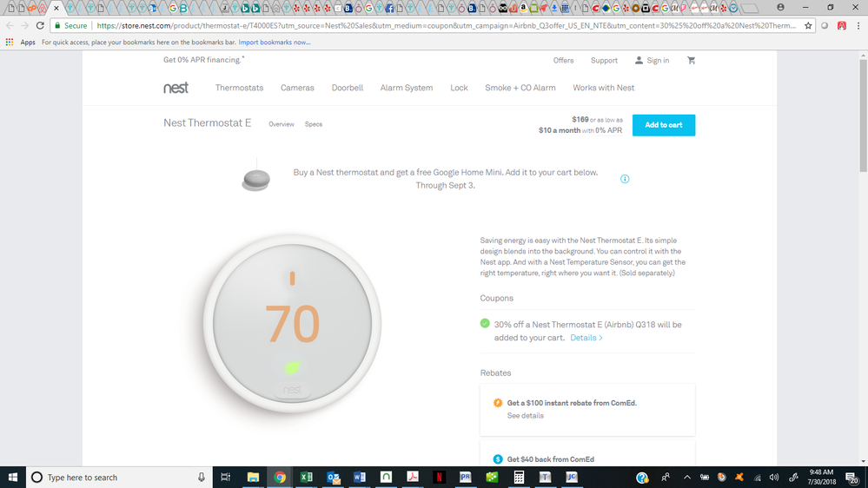Switch to the Specs tab

(314, 124)
